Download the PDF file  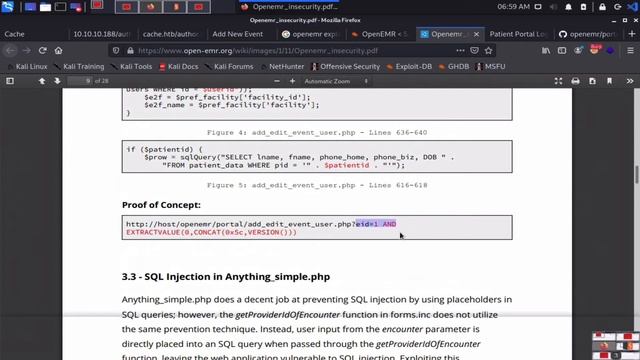pos(592,81)
